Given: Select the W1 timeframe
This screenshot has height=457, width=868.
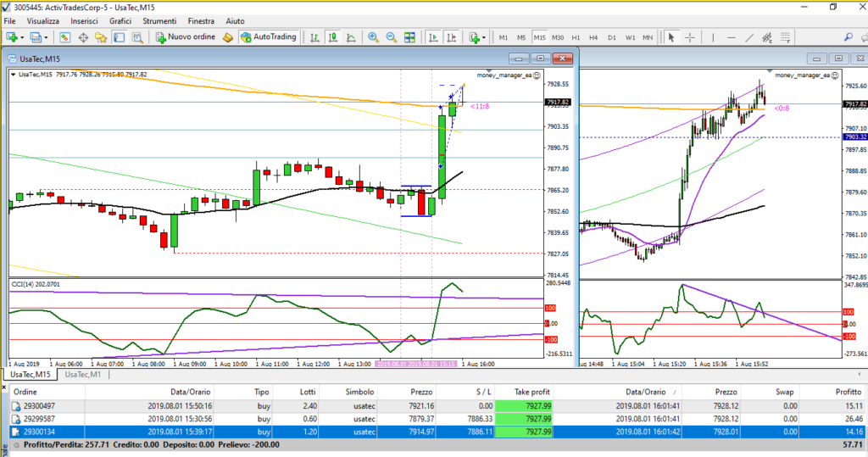Looking at the screenshot, I should pyautogui.click(x=630, y=37).
